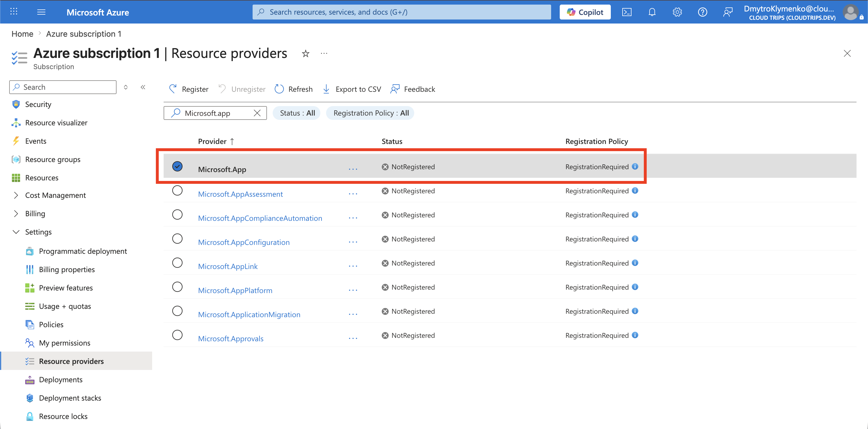The width and height of the screenshot is (868, 429).
Task: Click the Register toolbar button
Action: point(189,89)
